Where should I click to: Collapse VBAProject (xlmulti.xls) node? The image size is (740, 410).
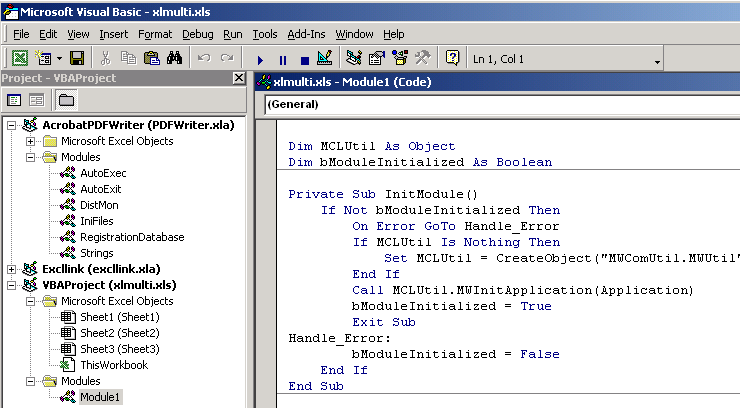pyautogui.click(x=11, y=285)
